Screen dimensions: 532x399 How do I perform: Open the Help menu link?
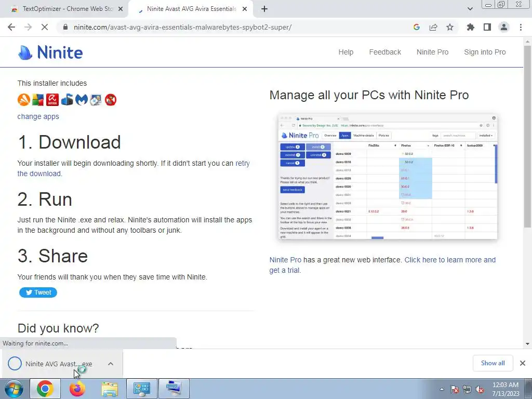[345, 52]
